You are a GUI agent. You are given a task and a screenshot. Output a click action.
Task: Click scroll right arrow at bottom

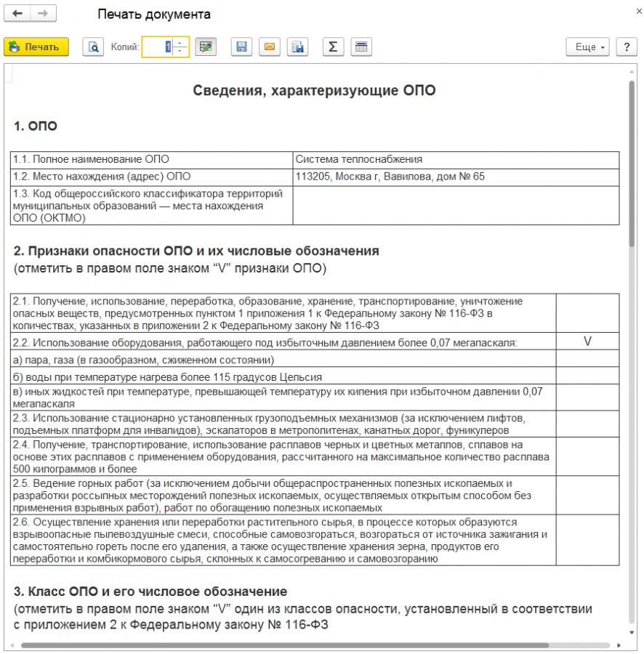click(x=619, y=645)
